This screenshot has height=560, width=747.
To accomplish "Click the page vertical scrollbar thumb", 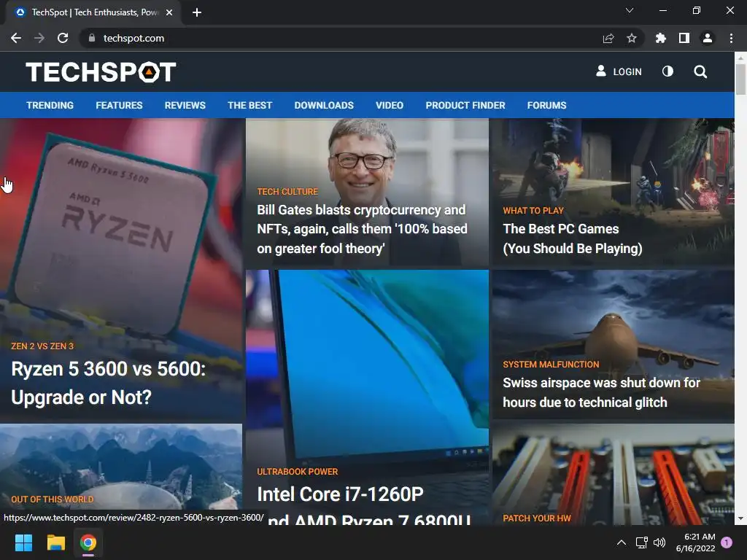I will 740,79.
